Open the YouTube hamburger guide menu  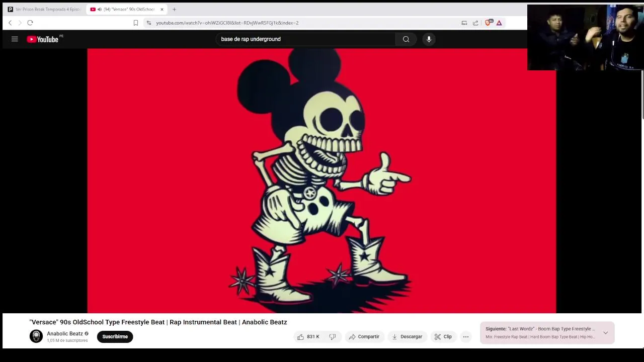[15, 39]
